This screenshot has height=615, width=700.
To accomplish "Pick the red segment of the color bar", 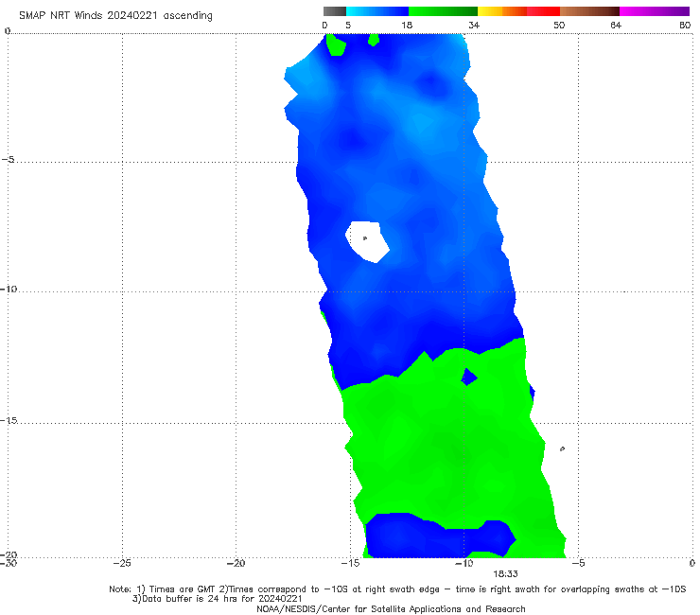I will 543,11.
